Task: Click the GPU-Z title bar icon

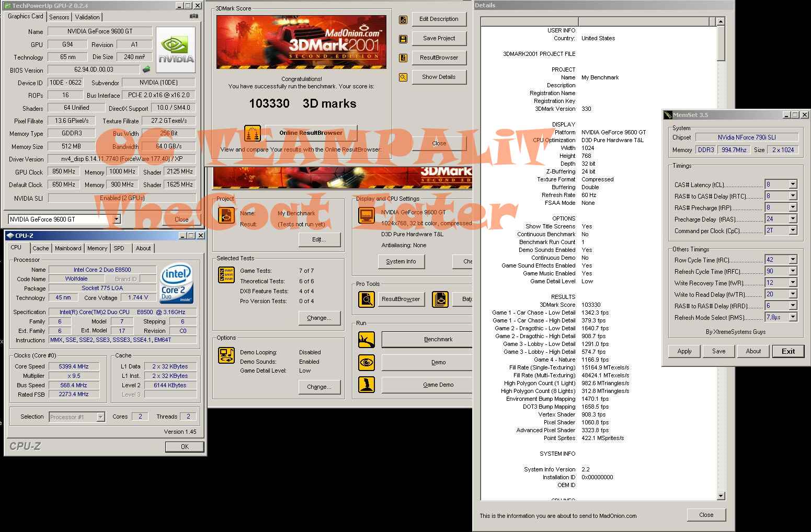Action: tap(7, 6)
